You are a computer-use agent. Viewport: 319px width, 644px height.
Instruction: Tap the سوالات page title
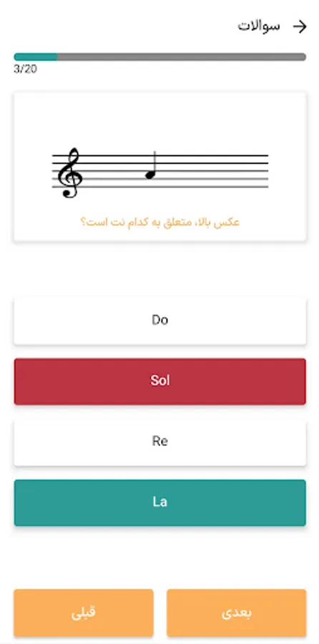(x=259, y=26)
